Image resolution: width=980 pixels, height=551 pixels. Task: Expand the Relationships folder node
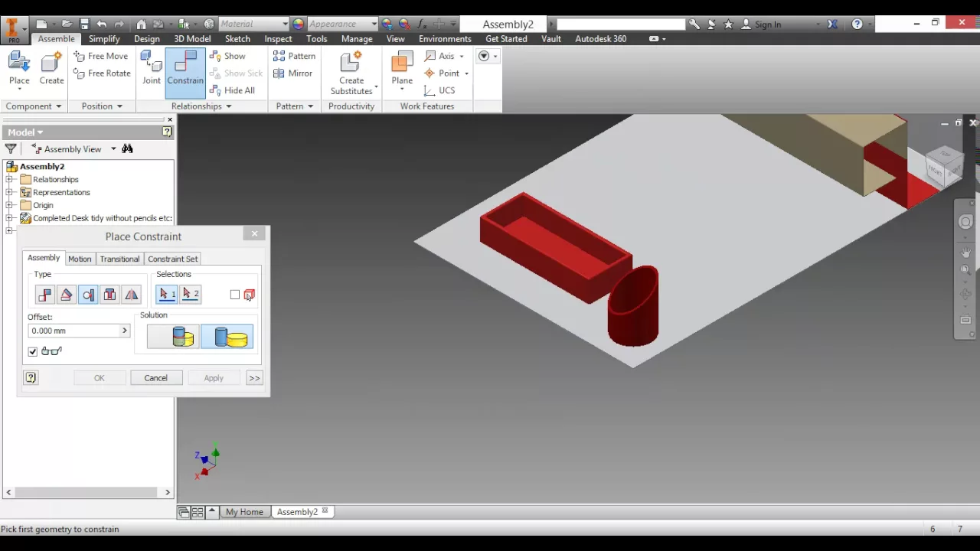[x=10, y=179]
